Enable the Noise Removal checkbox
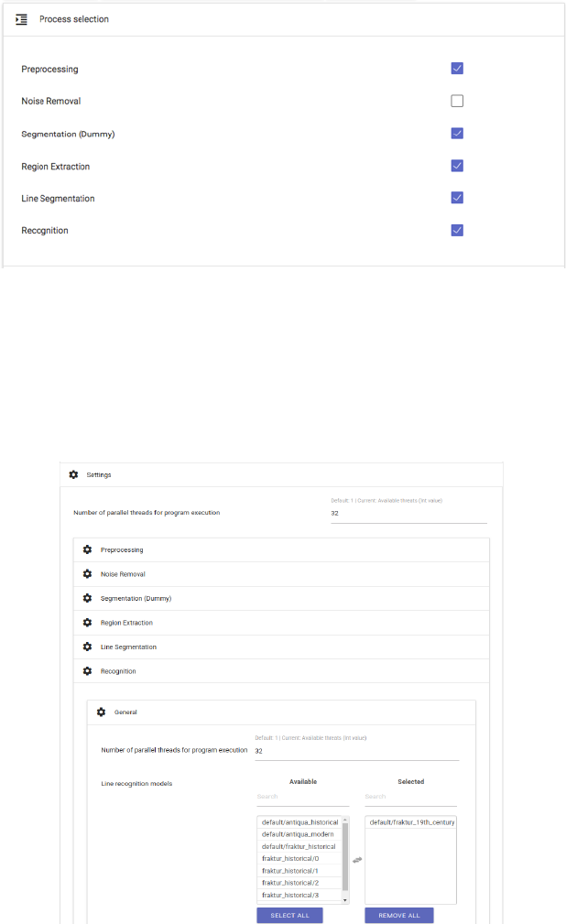The width and height of the screenshot is (566, 924). (457, 101)
